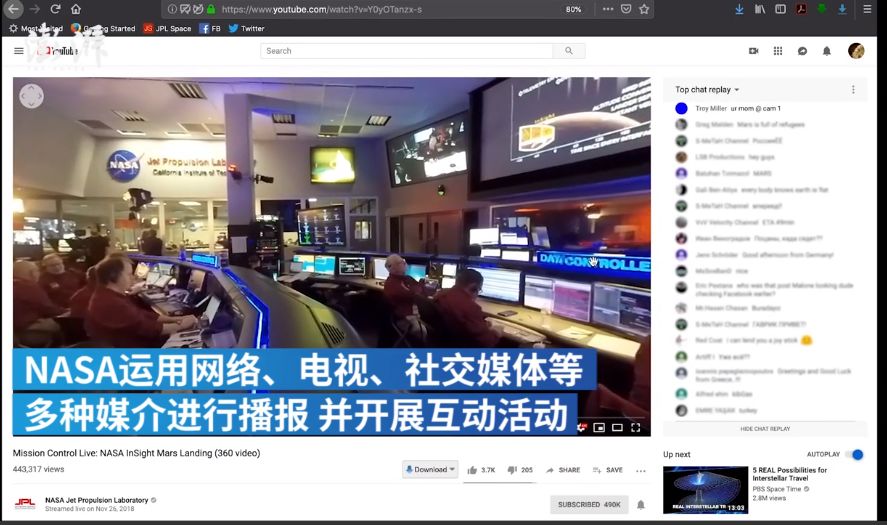
Task: Open 5 REAL Possibilities for Interstellar Travel
Action: tap(790, 474)
